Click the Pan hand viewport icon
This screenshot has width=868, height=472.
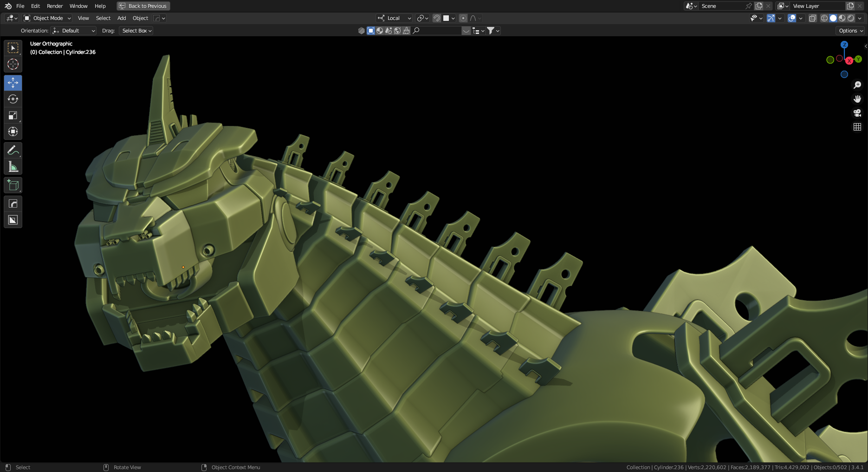pyautogui.click(x=857, y=99)
